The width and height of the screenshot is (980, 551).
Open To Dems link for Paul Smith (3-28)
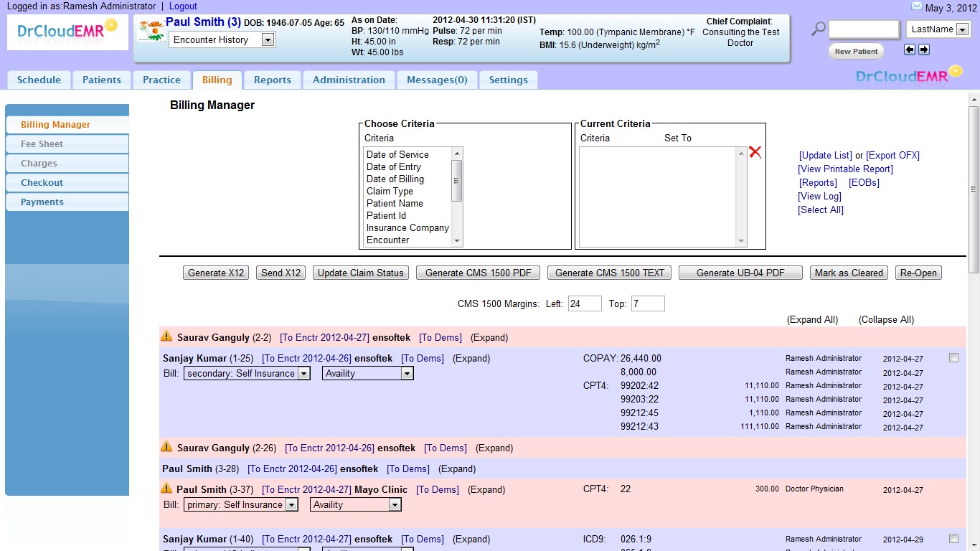coord(408,468)
